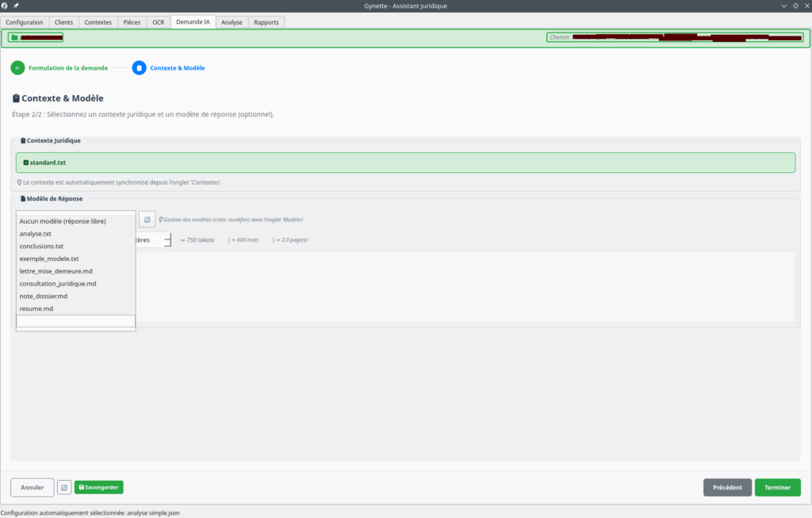Click the refresh icon beside the model dropdown
The image size is (812, 518).
tap(147, 219)
